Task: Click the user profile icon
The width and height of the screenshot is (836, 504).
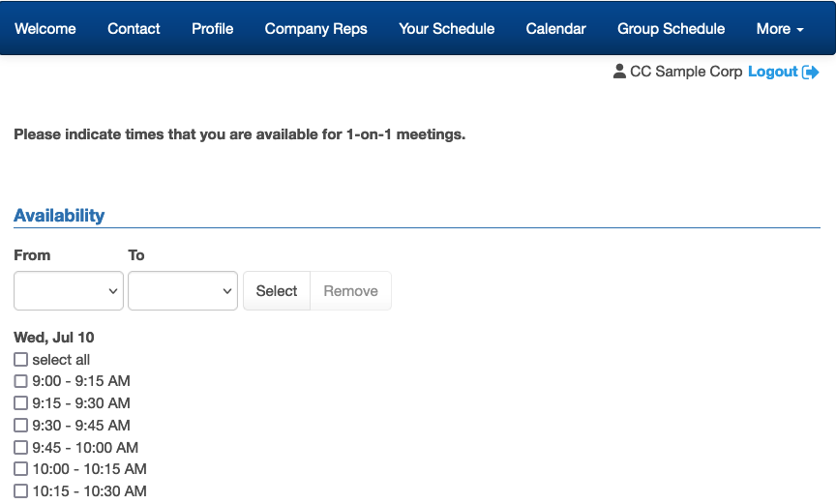Action: [x=619, y=72]
